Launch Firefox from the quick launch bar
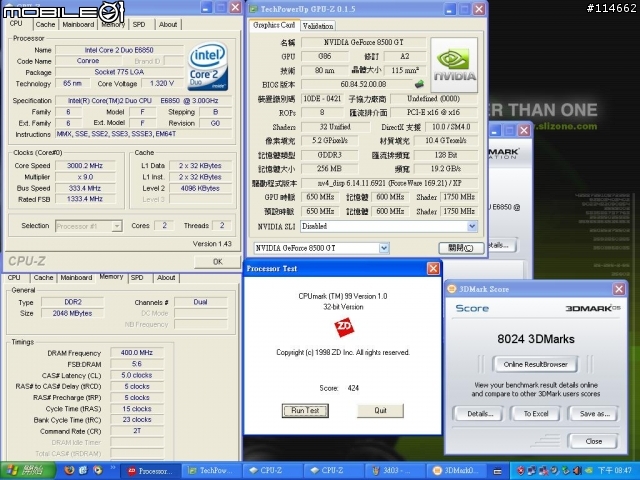 tap(69, 471)
